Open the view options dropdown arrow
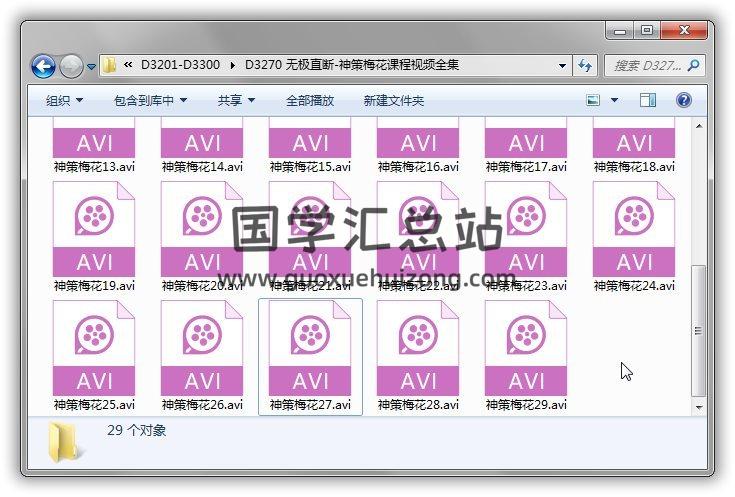 point(614,100)
